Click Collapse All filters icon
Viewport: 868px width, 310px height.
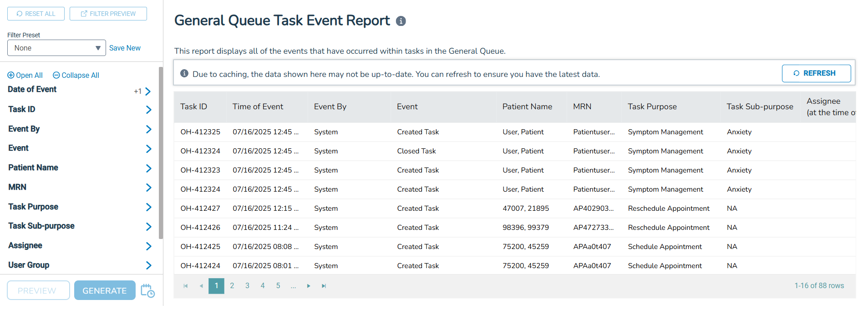[x=56, y=76]
